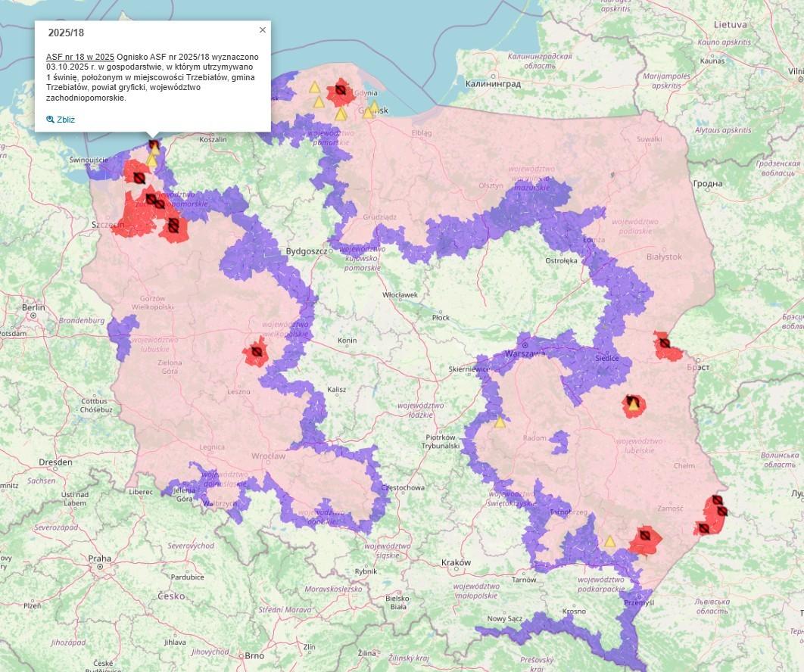Click the yellow triangle just below Trzebiatów marker

[x=151, y=160]
